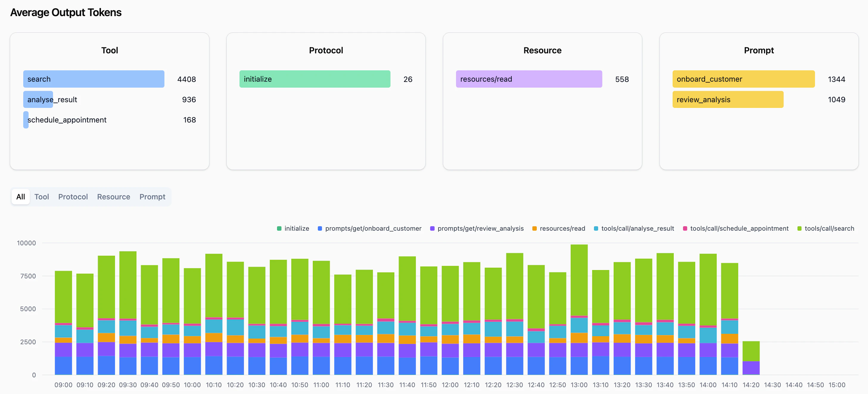This screenshot has height=394, width=868.
Task: Click the onboard_customer bar in Prompt card
Action: coord(743,79)
